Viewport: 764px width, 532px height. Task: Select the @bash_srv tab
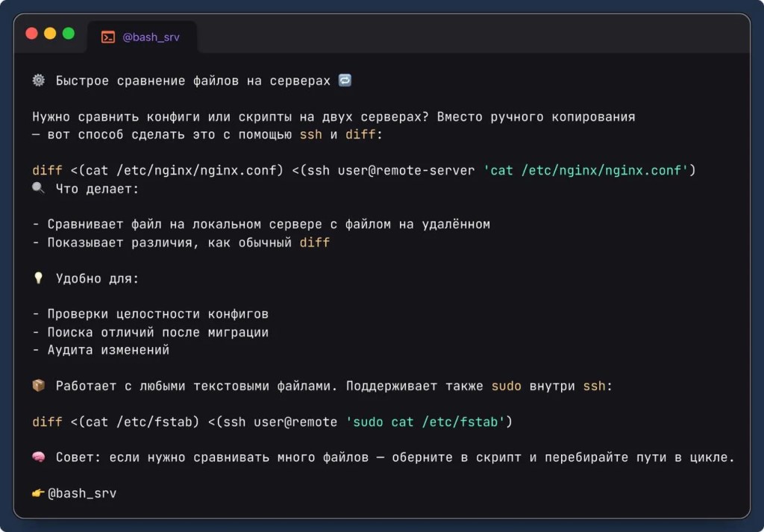click(x=142, y=37)
